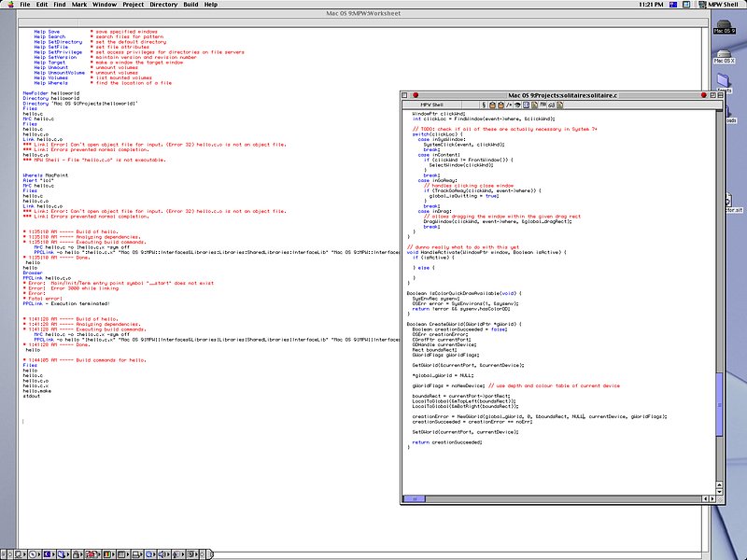Open the file sharing folder Control Strip module
Viewport: 747px width, 560px height.
63,554
